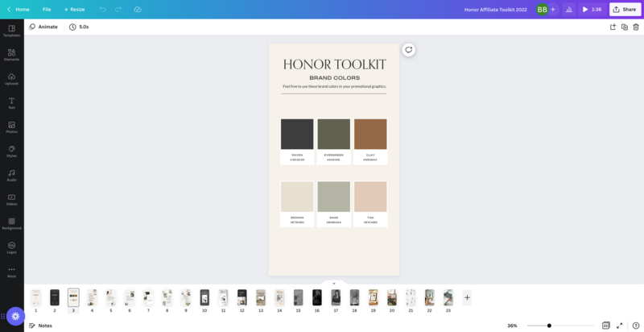Open the Photos panel
The width and height of the screenshot is (644, 332).
tap(11, 127)
